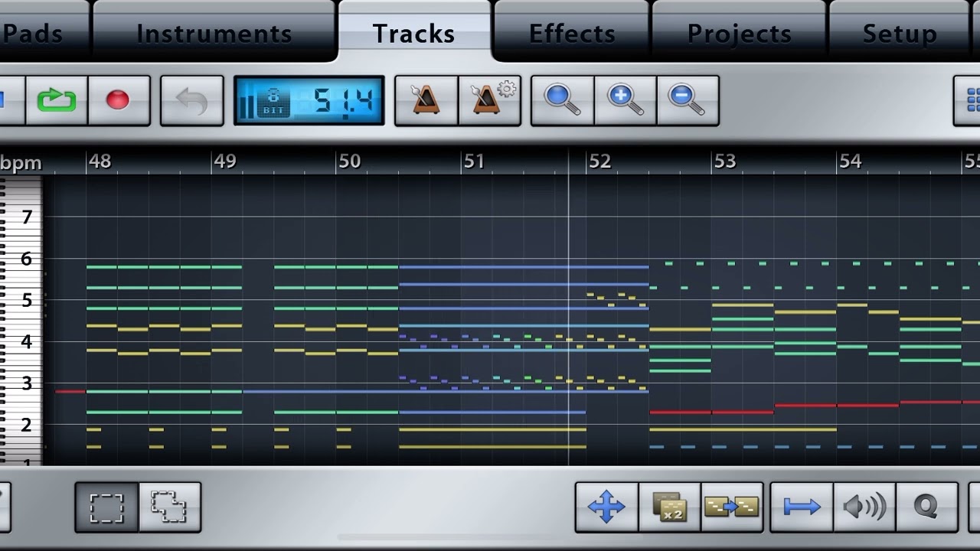Image resolution: width=980 pixels, height=551 pixels.
Task: Select the rectangle selection tool
Action: pyautogui.click(x=106, y=507)
